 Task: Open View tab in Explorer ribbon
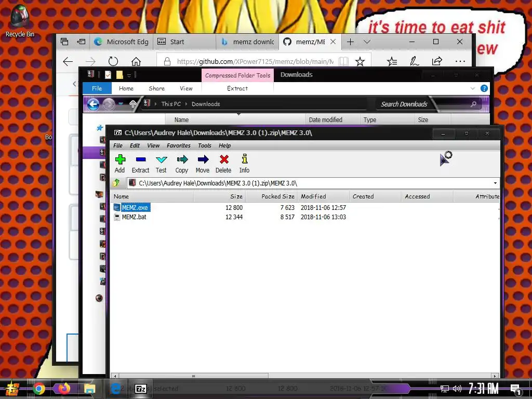pos(187,88)
